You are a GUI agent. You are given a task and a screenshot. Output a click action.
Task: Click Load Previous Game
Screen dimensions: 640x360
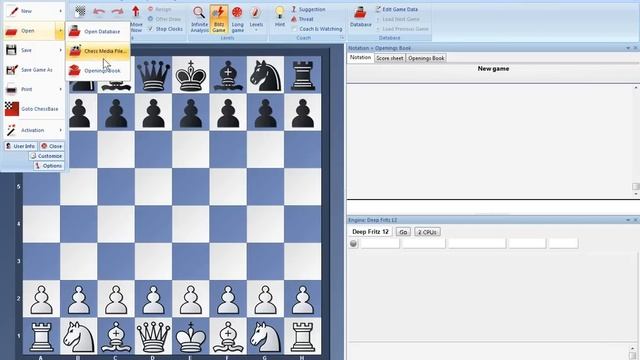click(x=402, y=29)
